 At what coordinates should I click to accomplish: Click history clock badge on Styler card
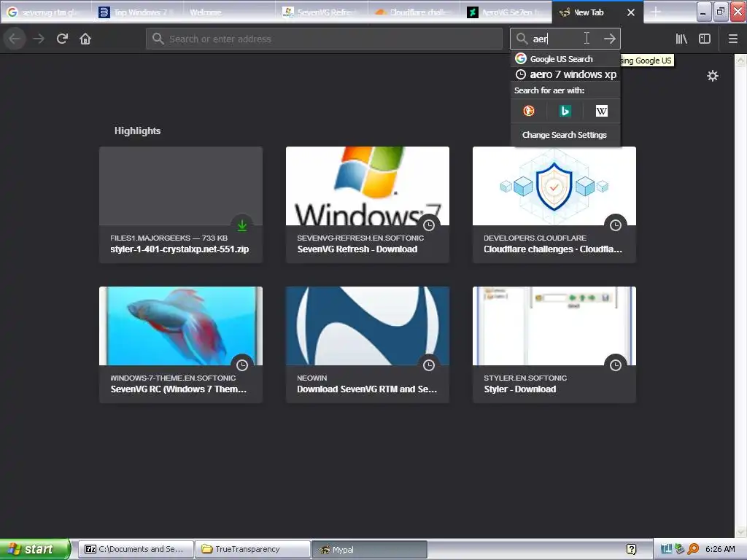click(x=616, y=365)
